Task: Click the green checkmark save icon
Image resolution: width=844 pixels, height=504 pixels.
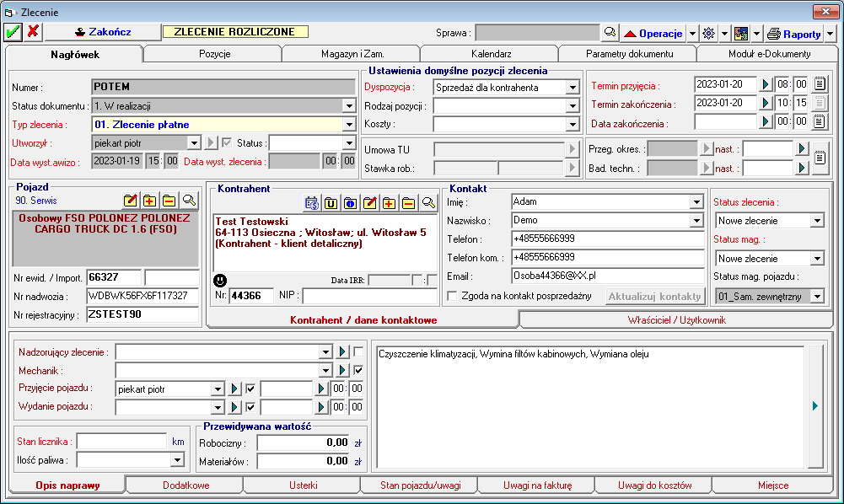Action: (x=13, y=32)
